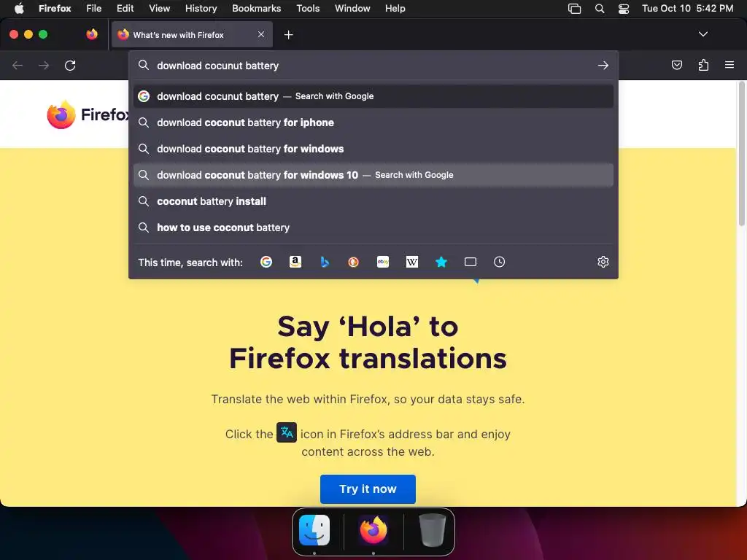Open macOS Control Center
The height and width of the screenshot is (560, 747).
click(x=624, y=9)
